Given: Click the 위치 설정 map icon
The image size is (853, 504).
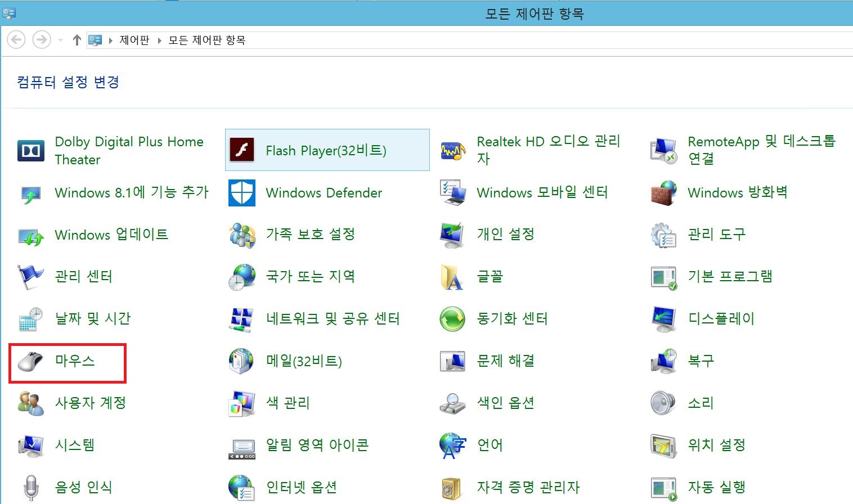Looking at the screenshot, I should 664,445.
